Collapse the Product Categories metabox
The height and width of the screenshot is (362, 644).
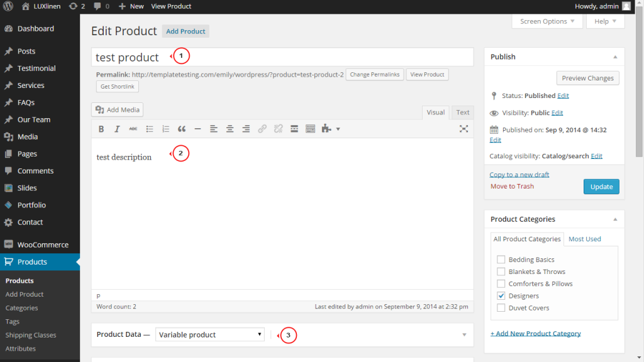(615, 219)
